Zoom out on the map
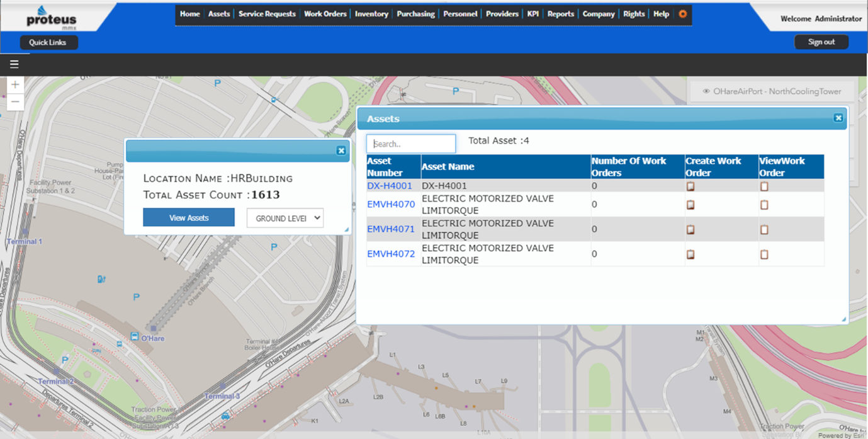868x439 pixels. click(x=15, y=101)
